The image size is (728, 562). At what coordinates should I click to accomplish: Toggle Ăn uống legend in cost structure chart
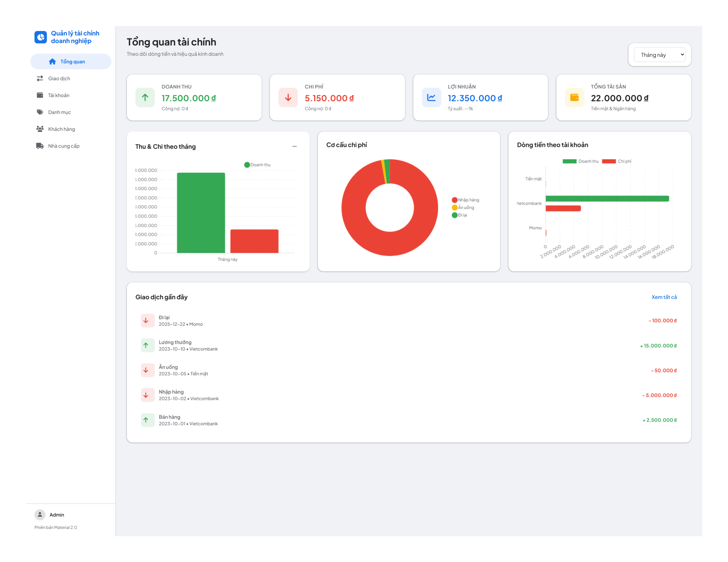point(463,207)
